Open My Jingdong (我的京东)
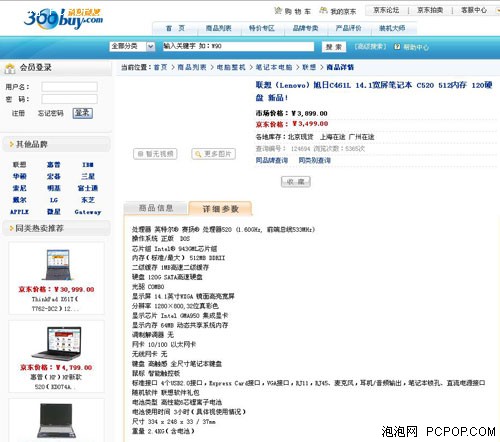This screenshot has height=442, width=500. point(337,11)
